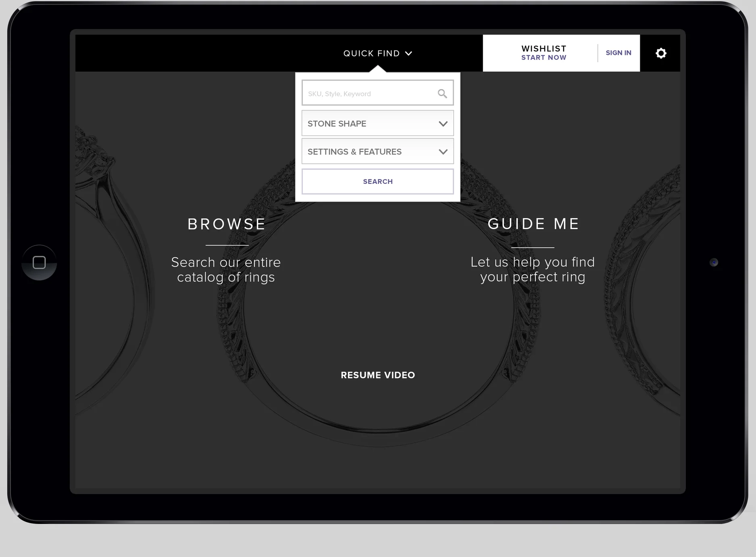Screen dimensions: 756x557
Task: Select the Guide Me option
Action: tap(533, 224)
